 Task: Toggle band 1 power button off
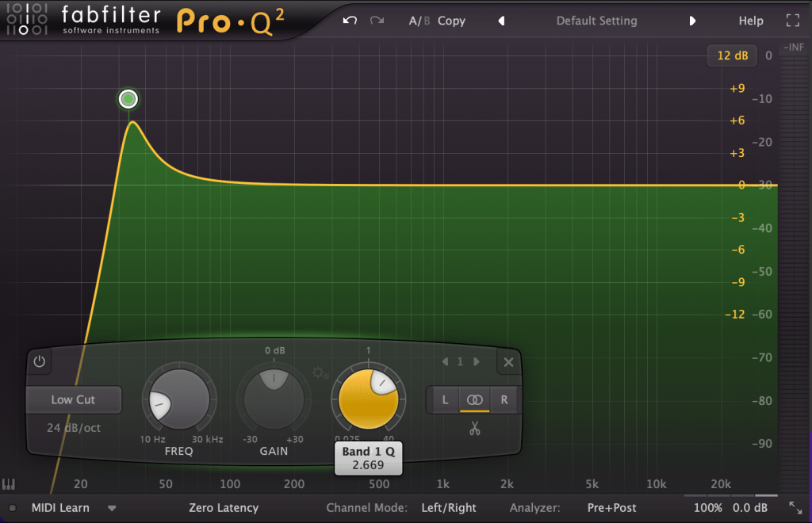[39, 361]
